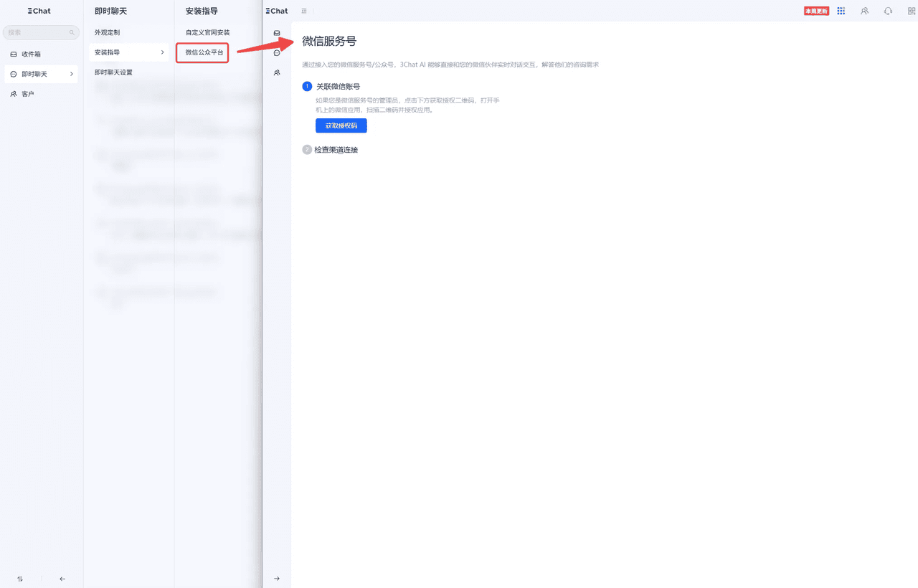Click step 2 检查渠道连接 heading
918x588 pixels.
336,150
